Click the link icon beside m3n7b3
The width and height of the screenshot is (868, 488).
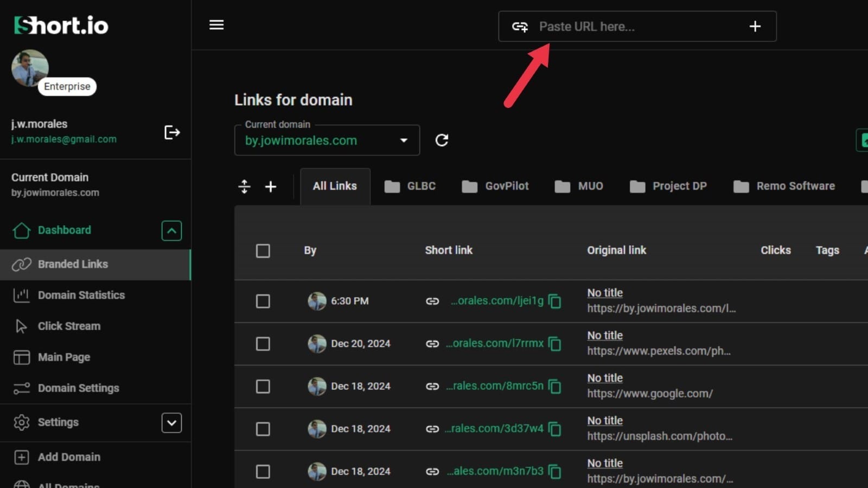pyautogui.click(x=432, y=472)
